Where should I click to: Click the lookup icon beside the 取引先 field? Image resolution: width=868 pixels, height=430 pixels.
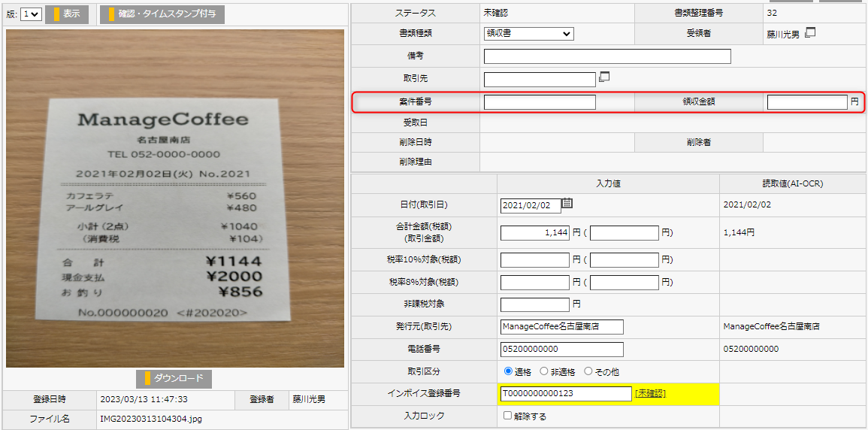tap(604, 77)
